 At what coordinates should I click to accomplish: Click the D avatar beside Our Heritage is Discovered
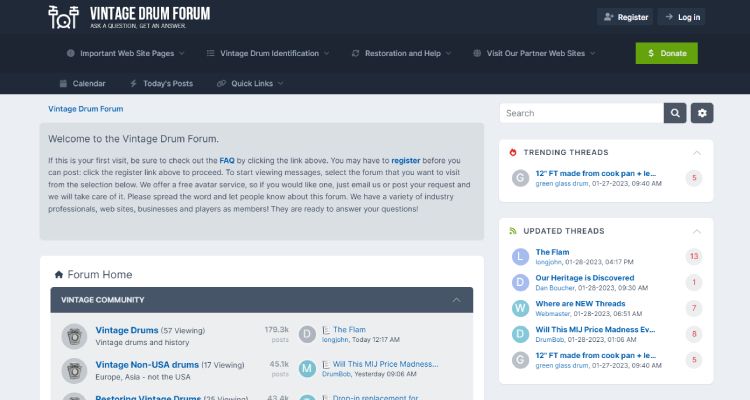click(x=520, y=283)
